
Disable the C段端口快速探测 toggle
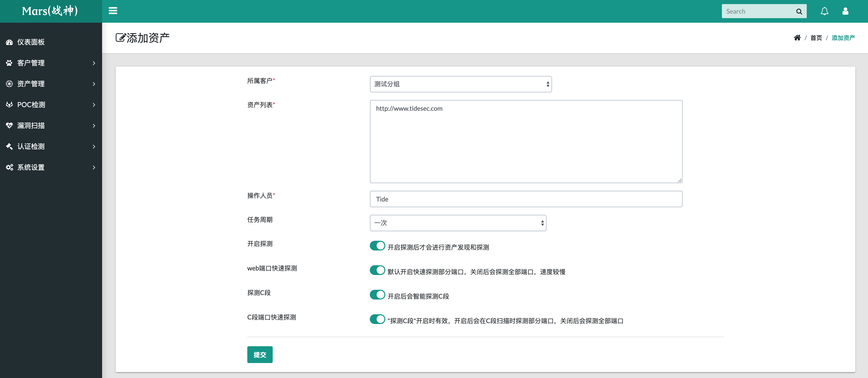coord(377,319)
